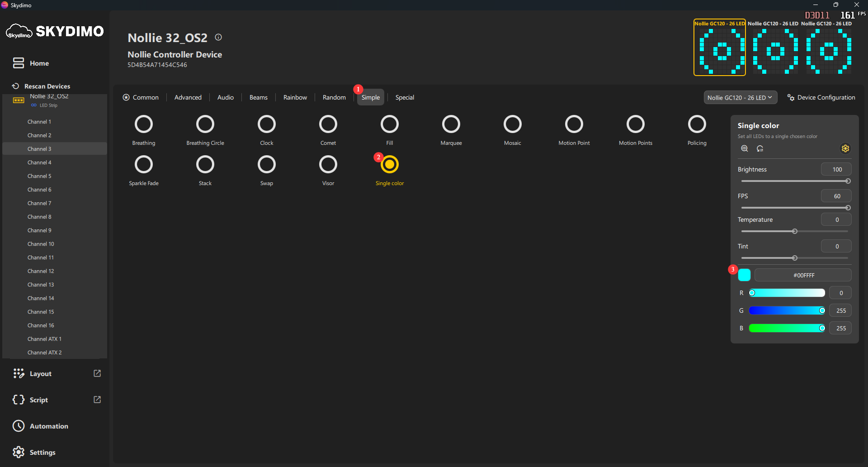Click the Brightness slider track

(795, 181)
